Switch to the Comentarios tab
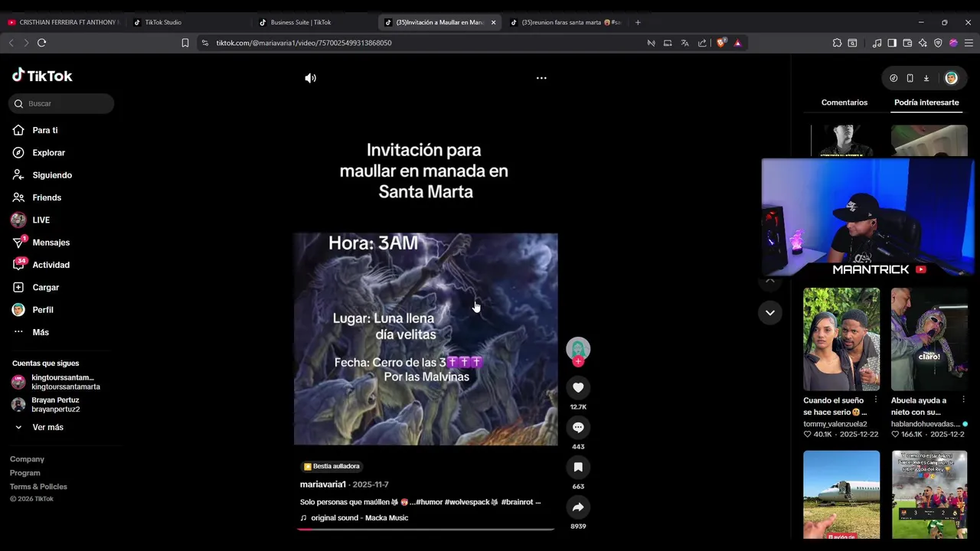The height and width of the screenshot is (551, 980). (844, 103)
